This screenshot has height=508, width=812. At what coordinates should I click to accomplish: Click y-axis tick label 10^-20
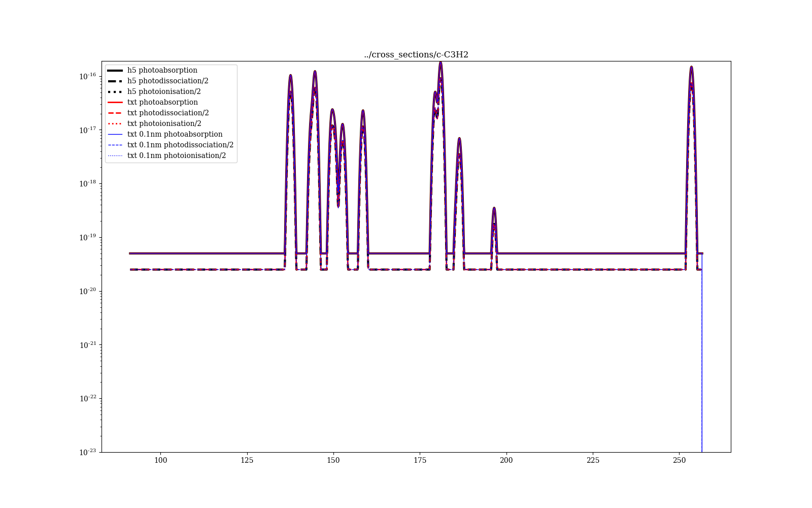tap(87, 291)
